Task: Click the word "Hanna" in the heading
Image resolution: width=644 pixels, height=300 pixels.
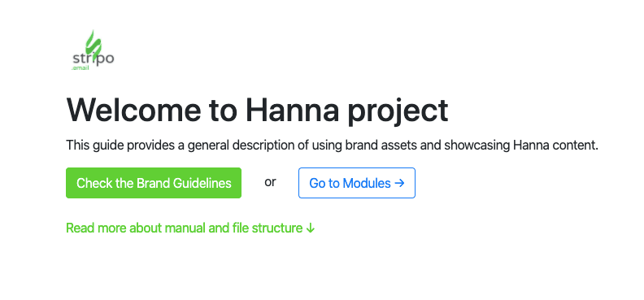Action: pos(293,110)
